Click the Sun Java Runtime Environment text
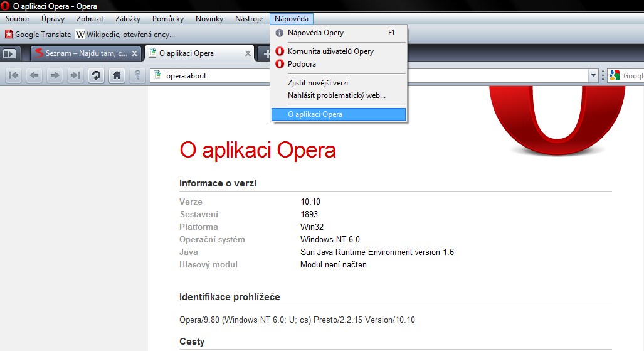 point(377,252)
